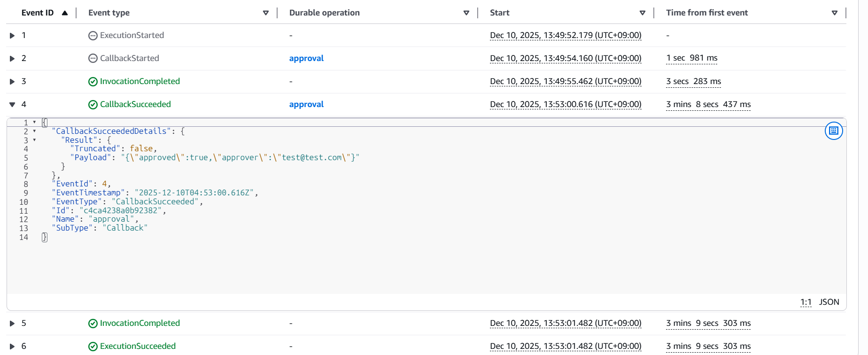Click InvocationCompleted check icon in event 3
This screenshot has height=355, width=868.
pyautogui.click(x=93, y=82)
